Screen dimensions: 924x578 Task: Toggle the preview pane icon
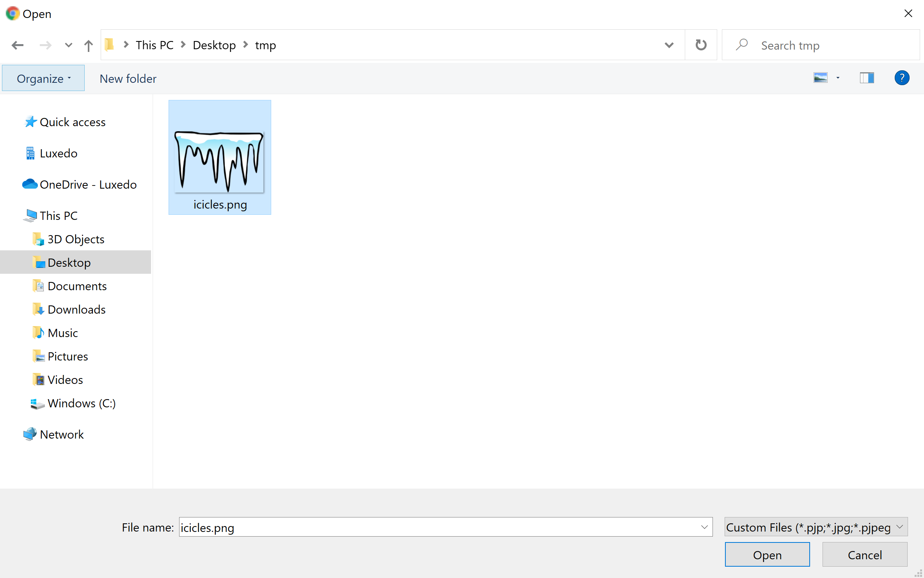(867, 78)
